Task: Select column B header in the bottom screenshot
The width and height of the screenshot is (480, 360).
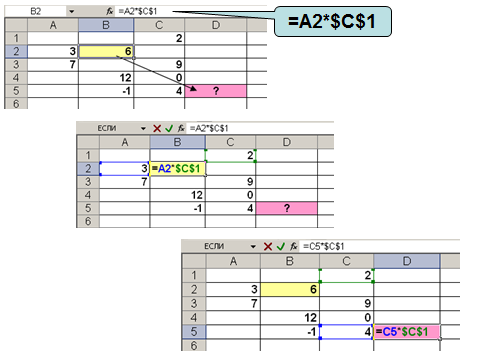Action: tap(290, 261)
